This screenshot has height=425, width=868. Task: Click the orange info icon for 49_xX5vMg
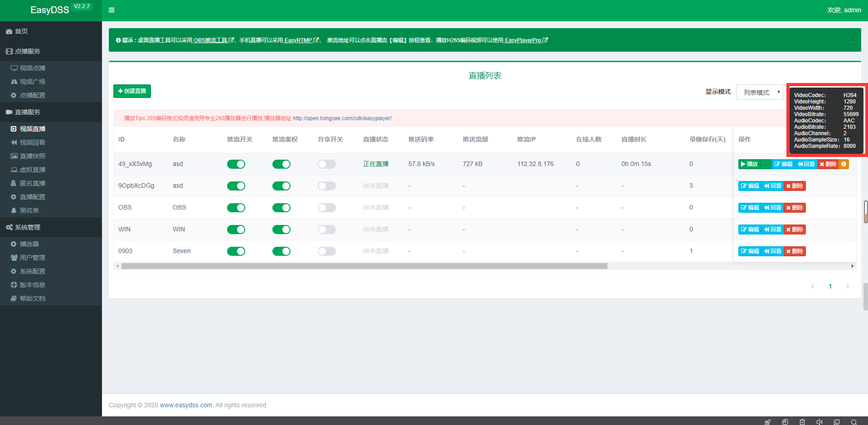click(844, 164)
